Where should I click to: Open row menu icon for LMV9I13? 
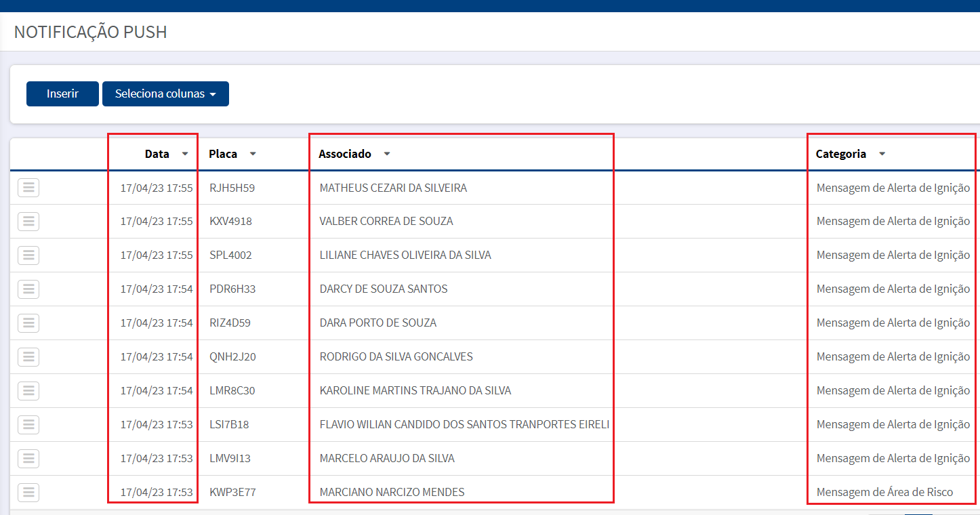[28, 459]
